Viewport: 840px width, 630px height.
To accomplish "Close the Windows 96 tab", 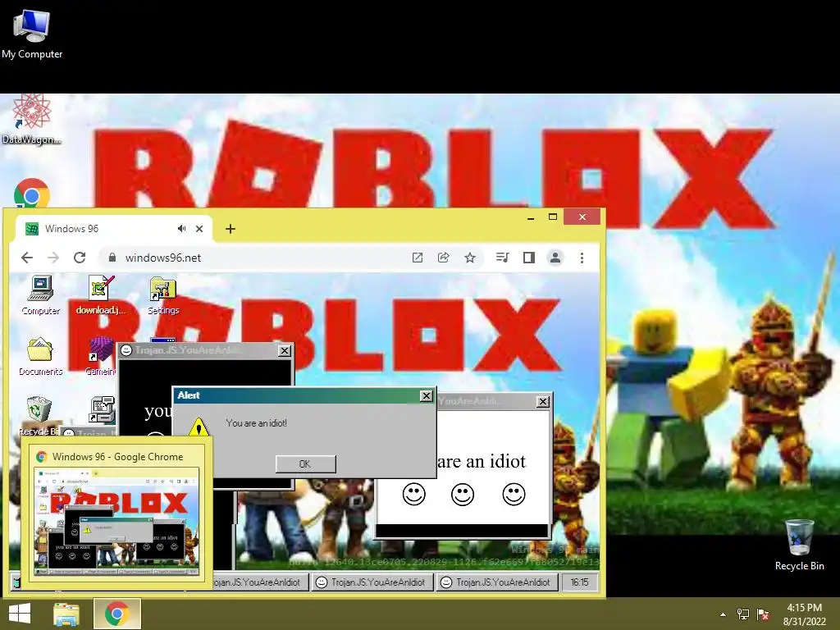I will [199, 229].
